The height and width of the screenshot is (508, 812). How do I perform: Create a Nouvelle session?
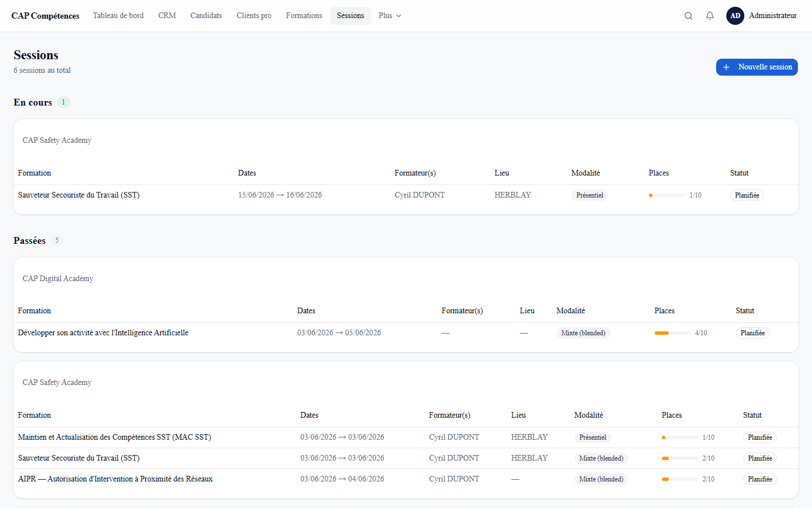click(757, 67)
